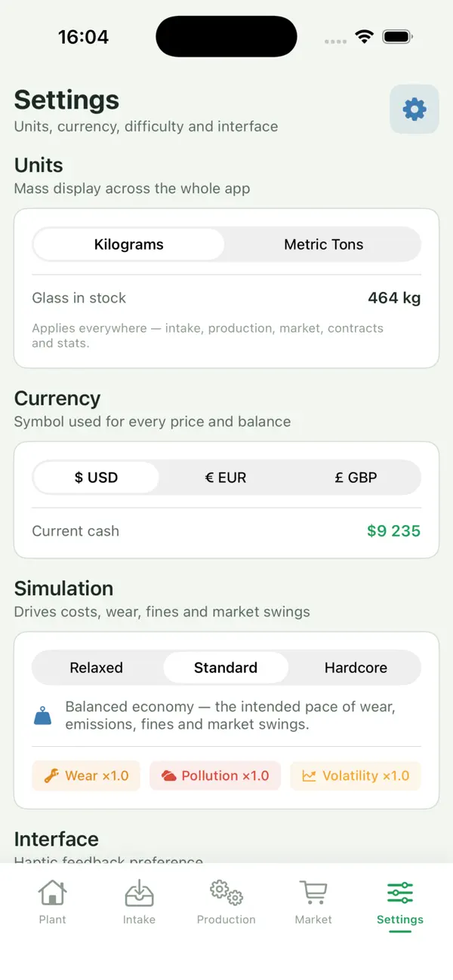Choose $ USD currency

point(97,478)
